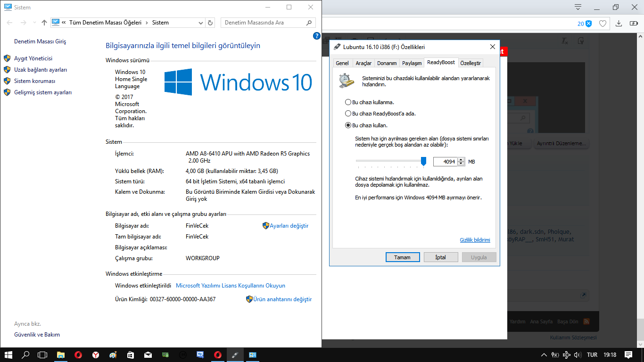Open Güvenlik ve Bakım link

37,335
